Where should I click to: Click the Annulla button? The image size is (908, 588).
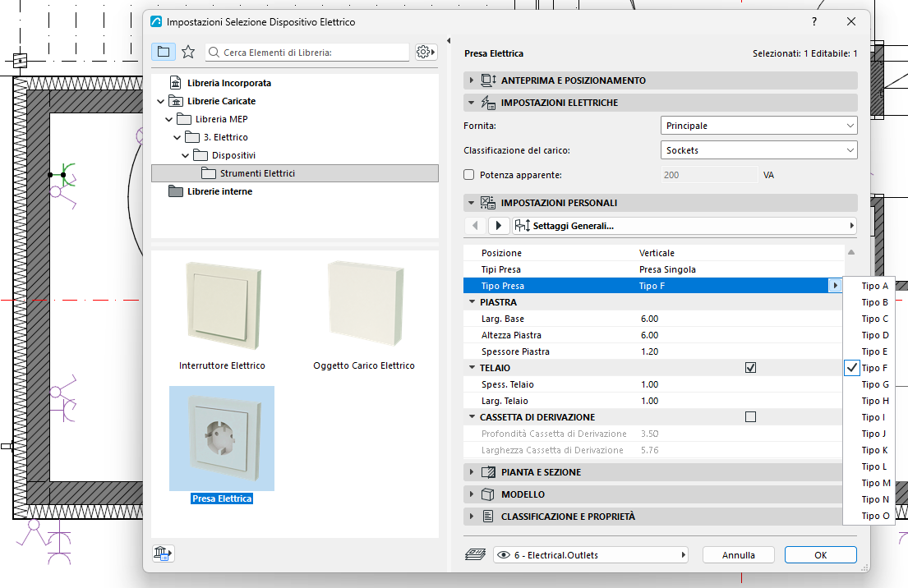click(x=739, y=555)
